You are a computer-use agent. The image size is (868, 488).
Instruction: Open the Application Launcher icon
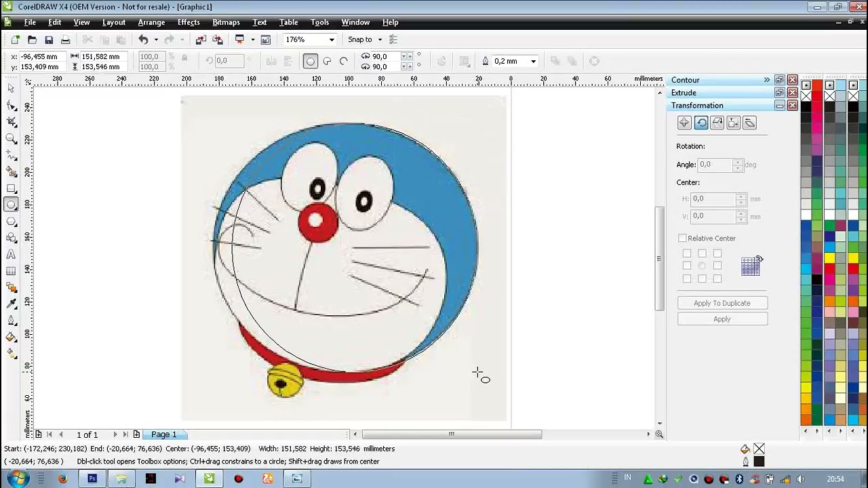coord(239,40)
